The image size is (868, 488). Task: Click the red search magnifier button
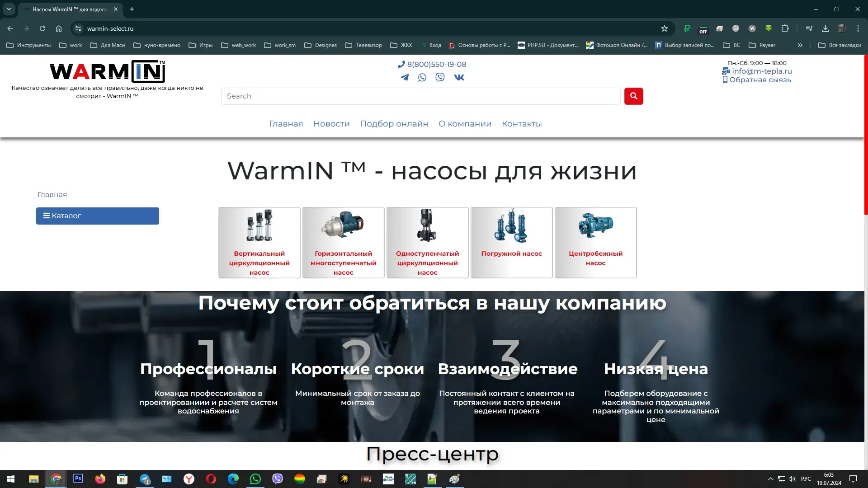click(x=633, y=96)
